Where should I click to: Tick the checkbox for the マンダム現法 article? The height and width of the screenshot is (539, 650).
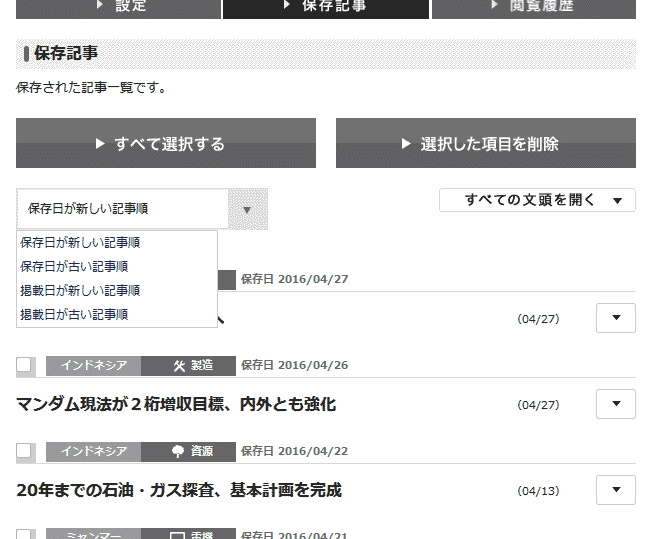pos(24,366)
